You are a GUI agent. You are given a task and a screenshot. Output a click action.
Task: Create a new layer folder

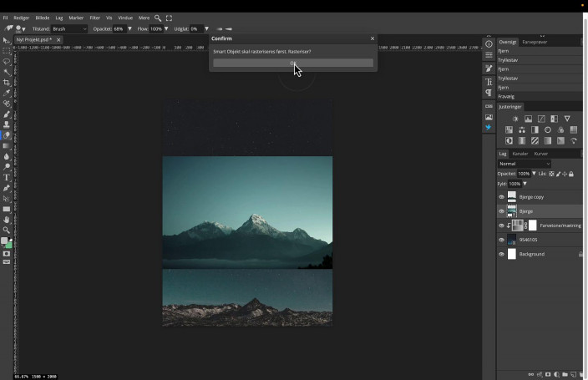tap(565, 374)
